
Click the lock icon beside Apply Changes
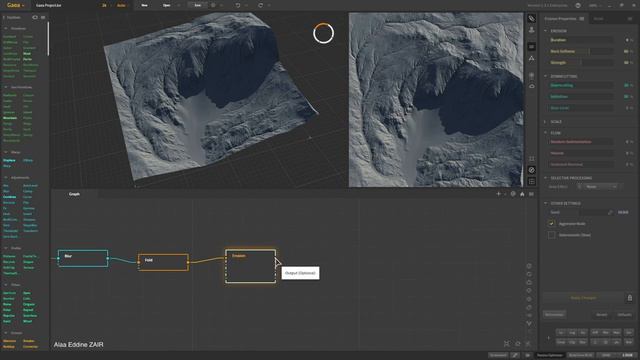tap(630, 298)
